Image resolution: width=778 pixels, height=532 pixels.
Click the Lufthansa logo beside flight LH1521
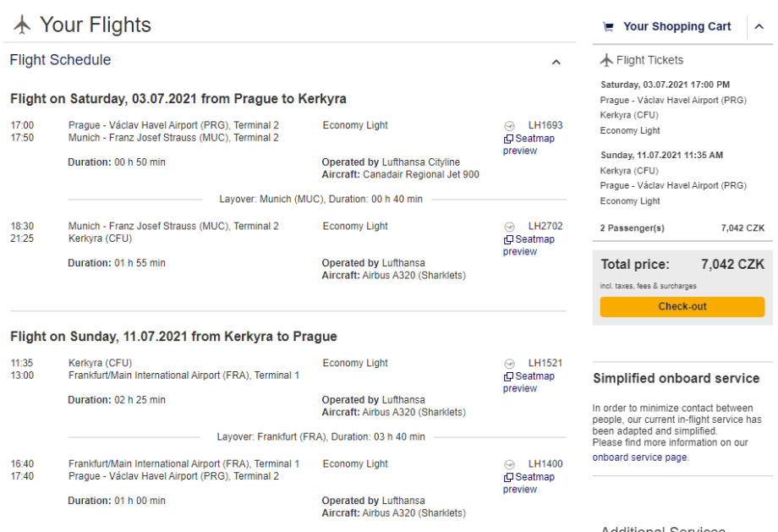(x=509, y=364)
